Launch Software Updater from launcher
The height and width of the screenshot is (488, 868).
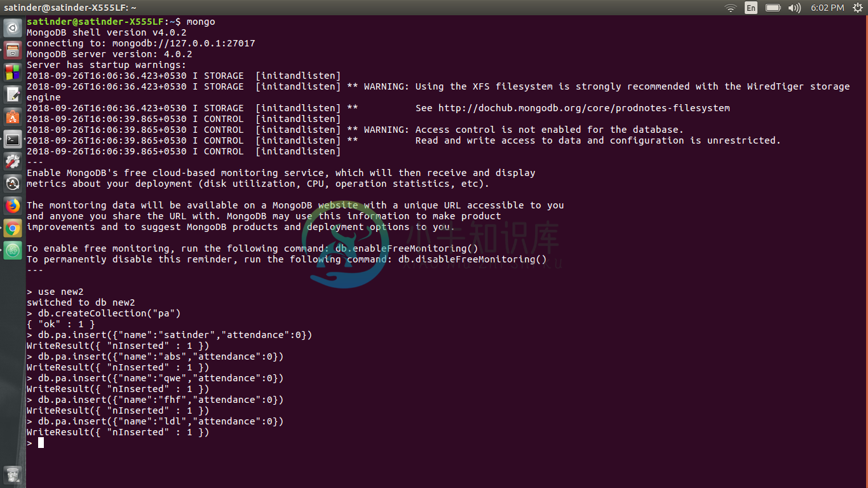[13, 184]
